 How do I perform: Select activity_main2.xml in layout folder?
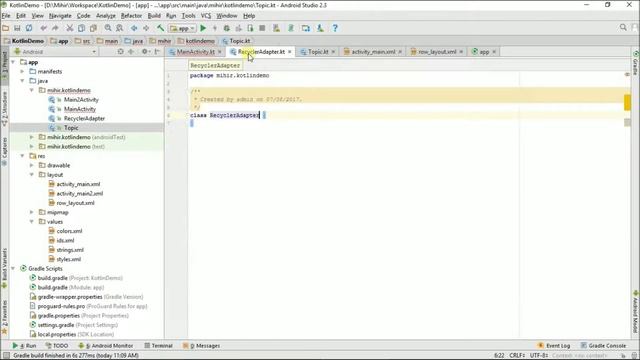pyautogui.click(x=80, y=193)
